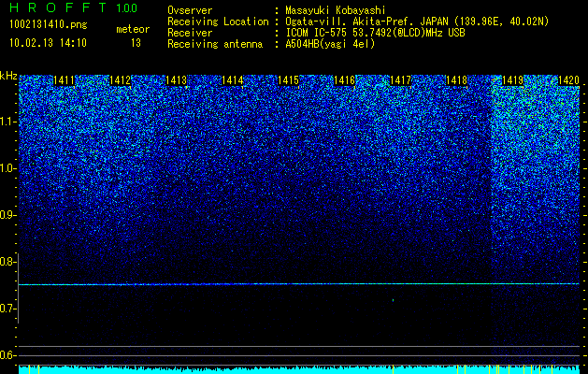588x374 pixels.
Task: Click the 1.1 kHz axis label
Action: pos(7,122)
